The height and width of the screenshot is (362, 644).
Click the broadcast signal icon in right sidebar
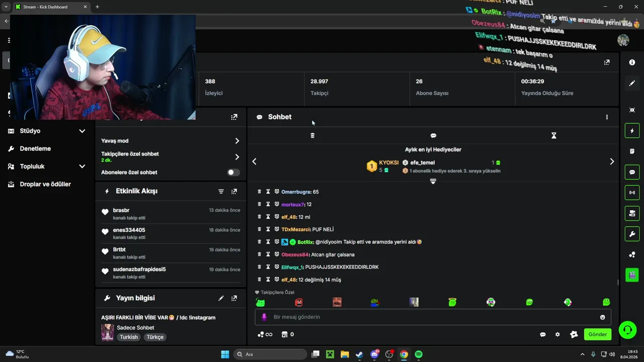[632, 193]
